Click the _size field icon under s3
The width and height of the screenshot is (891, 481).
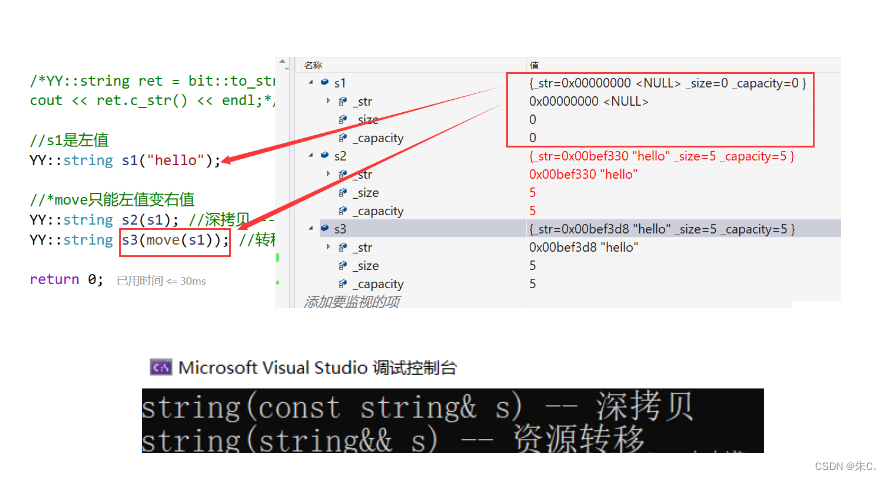(343, 266)
